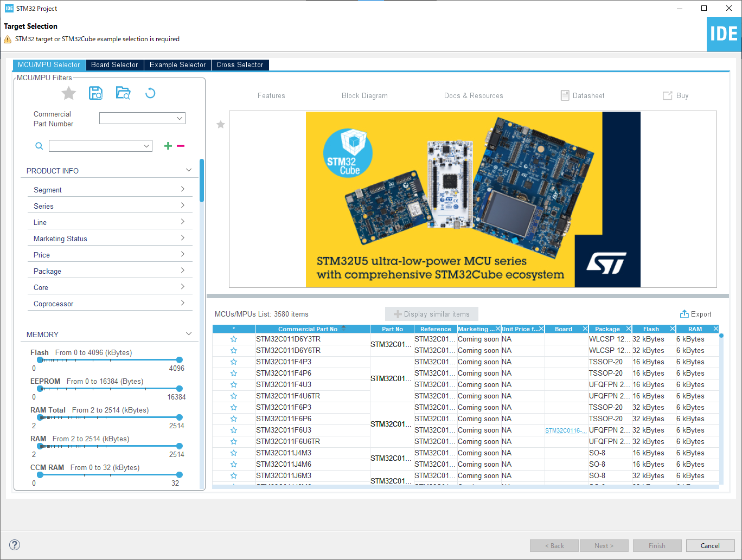Click the EEPROM maximum slider handle
742x560 pixels.
180,389
